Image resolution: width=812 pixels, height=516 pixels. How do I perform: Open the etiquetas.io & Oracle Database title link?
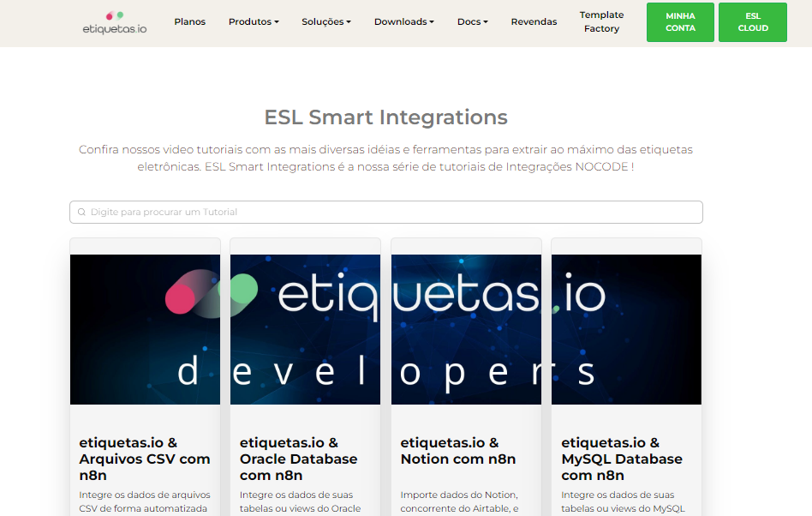pyautogui.click(x=299, y=459)
